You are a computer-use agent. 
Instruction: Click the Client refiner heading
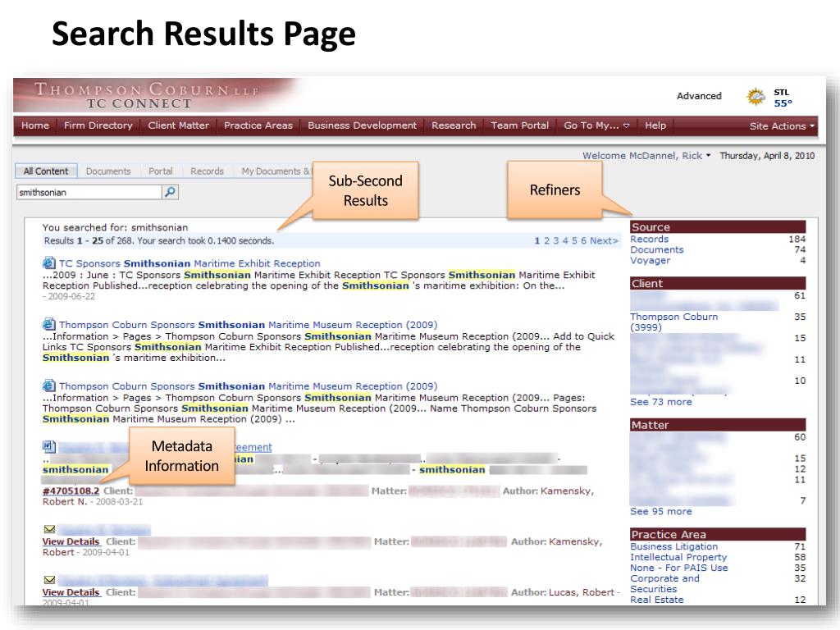pos(718,283)
